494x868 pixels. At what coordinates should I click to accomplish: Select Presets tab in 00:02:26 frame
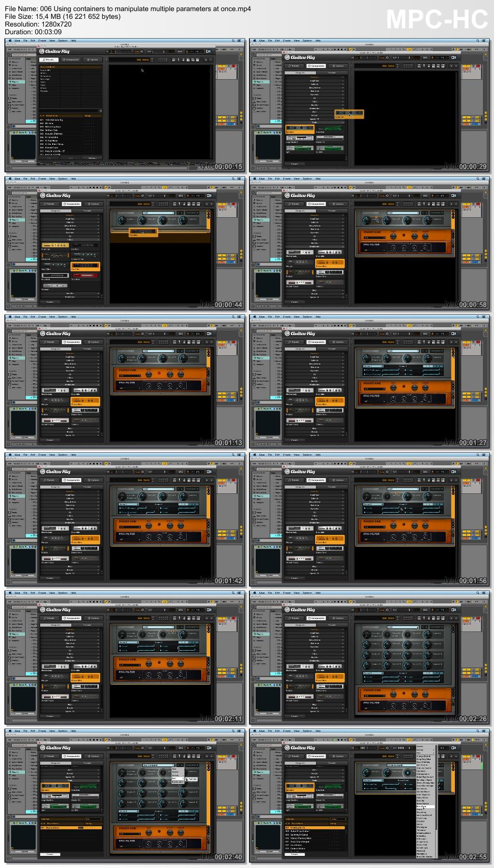294,618
